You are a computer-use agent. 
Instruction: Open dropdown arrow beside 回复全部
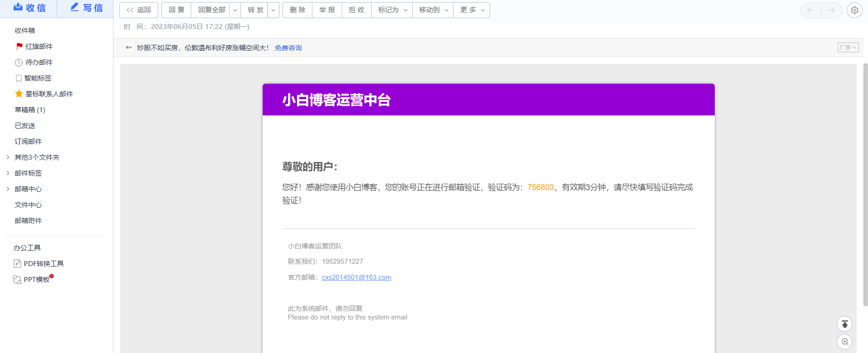tap(236, 10)
